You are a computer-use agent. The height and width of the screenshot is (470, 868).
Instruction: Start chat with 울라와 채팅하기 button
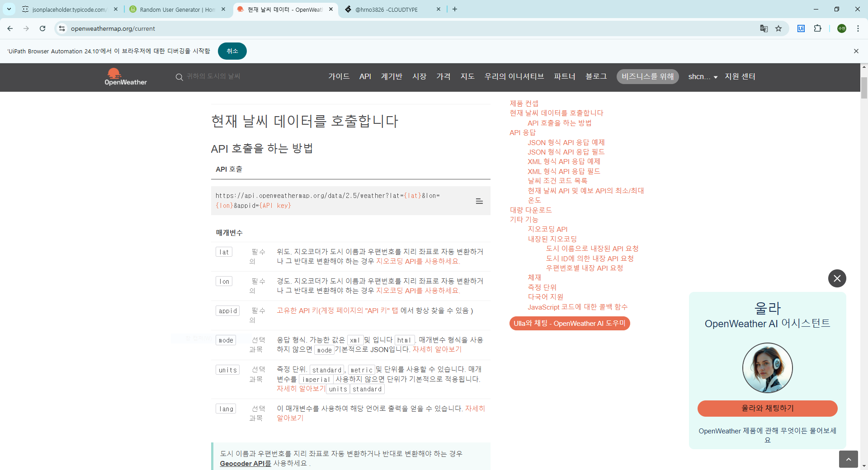click(x=768, y=408)
